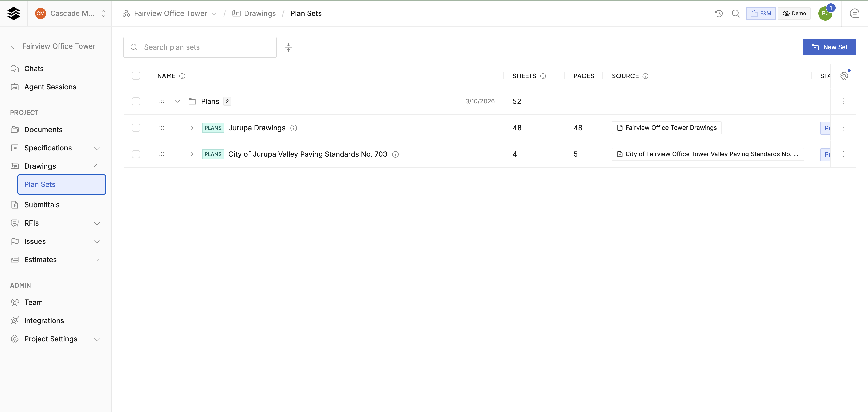868x412 pixels.
Task: Click the BJ user avatar
Action: [825, 13]
